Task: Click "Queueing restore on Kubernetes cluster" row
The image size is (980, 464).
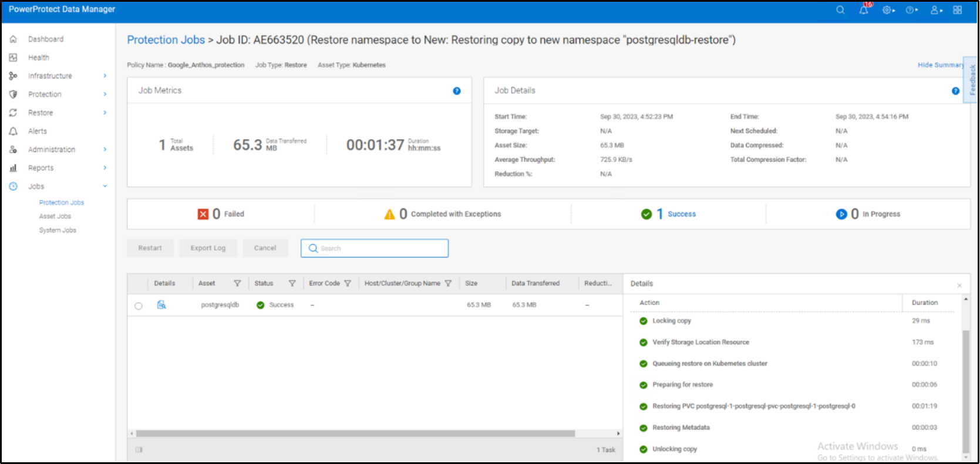Action: pyautogui.click(x=793, y=364)
